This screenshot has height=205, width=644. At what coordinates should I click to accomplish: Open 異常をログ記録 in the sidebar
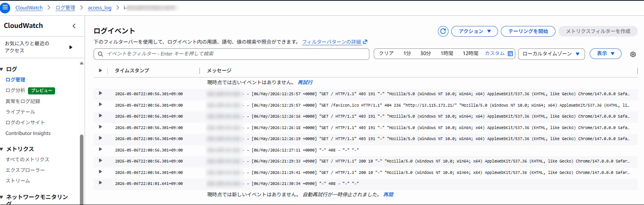click(x=23, y=101)
